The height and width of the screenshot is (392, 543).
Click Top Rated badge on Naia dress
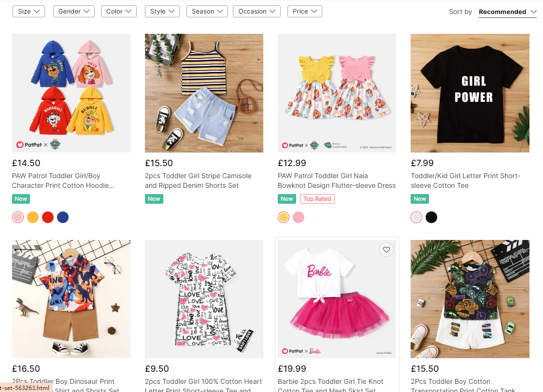(317, 199)
